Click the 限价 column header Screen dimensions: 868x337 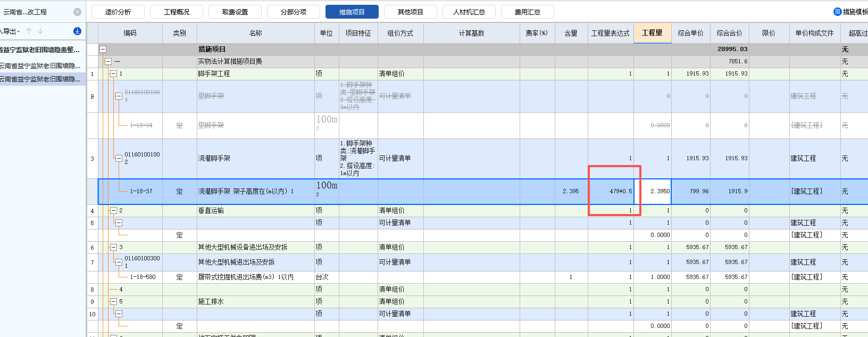click(x=769, y=33)
